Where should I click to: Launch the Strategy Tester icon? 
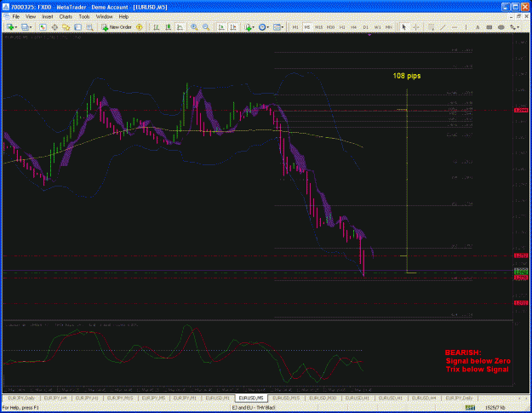(89, 27)
